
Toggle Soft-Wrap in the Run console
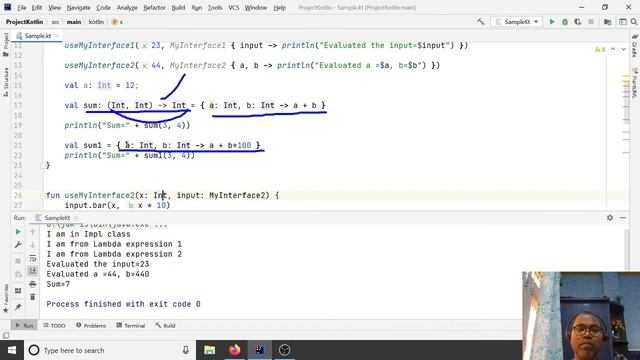[x=33, y=258]
